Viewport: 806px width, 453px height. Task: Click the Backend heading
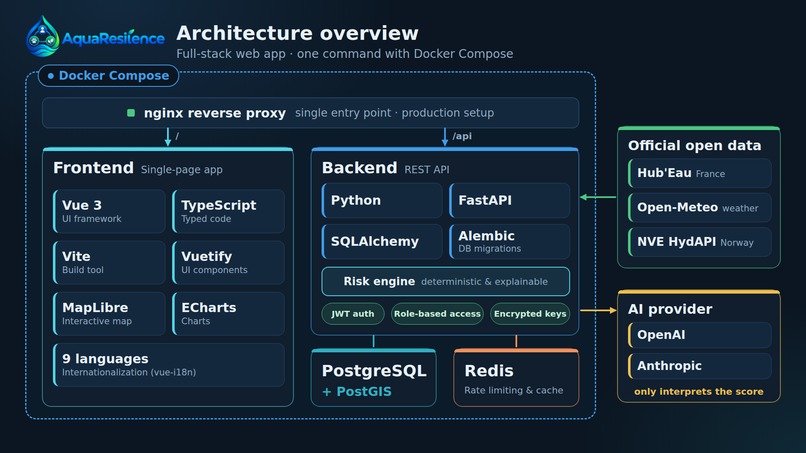click(x=359, y=168)
